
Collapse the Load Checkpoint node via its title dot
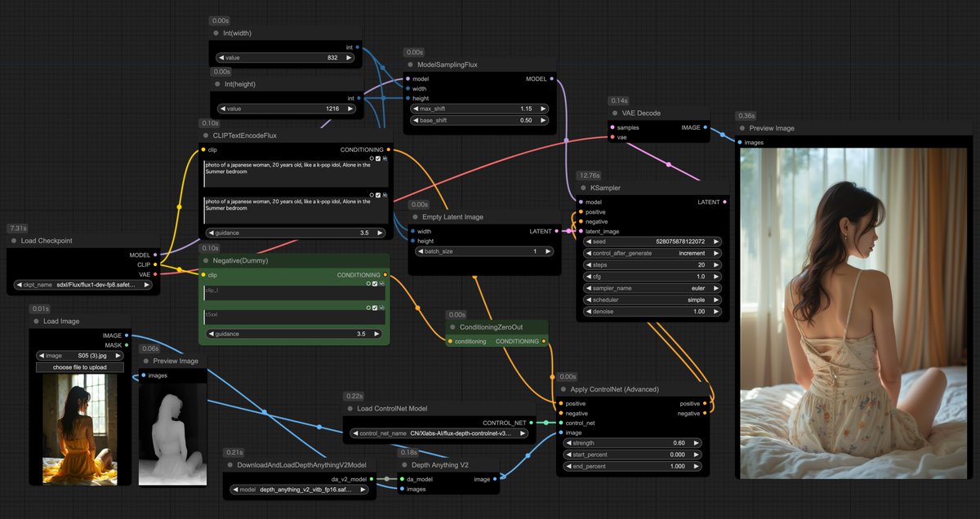[x=14, y=241]
